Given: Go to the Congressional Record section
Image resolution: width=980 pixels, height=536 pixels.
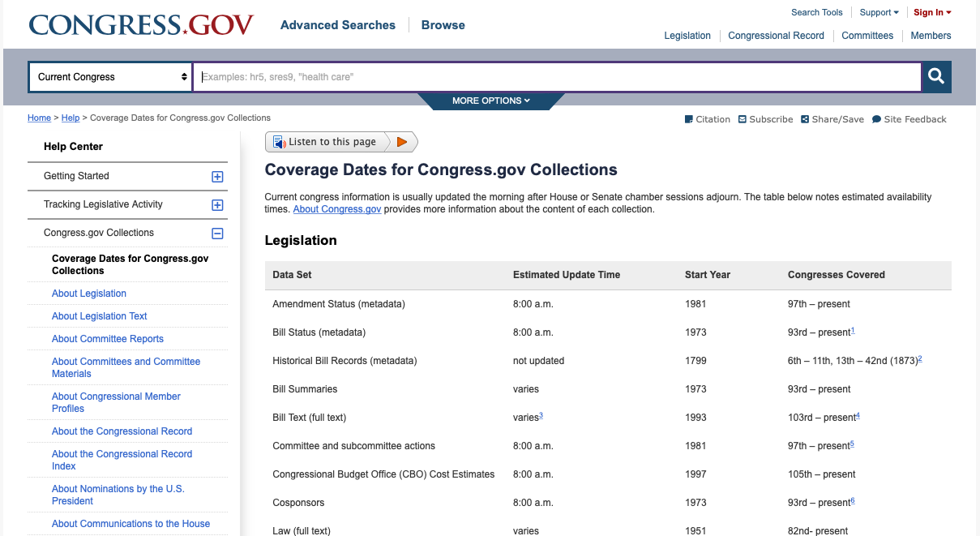Looking at the screenshot, I should pos(777,36).
